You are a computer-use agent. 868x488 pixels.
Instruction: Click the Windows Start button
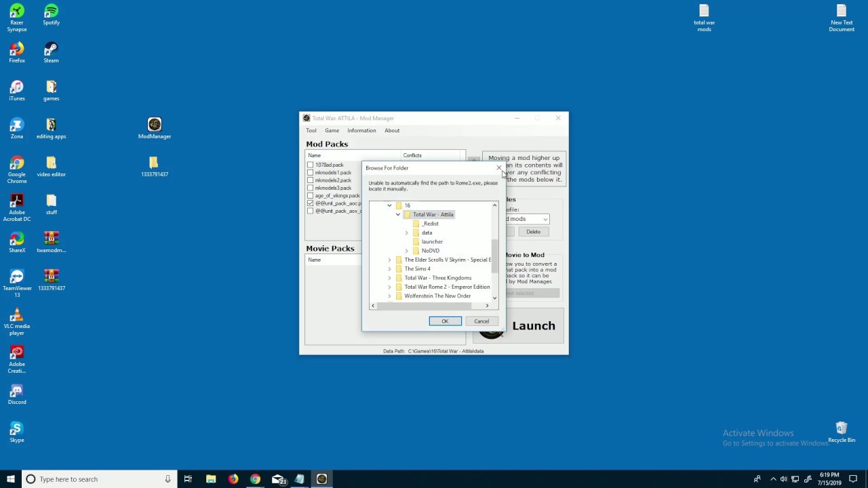pos(11,479)
